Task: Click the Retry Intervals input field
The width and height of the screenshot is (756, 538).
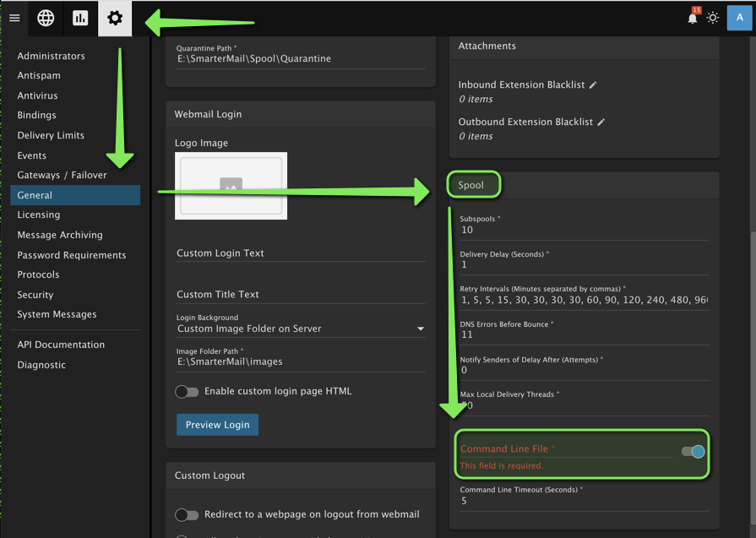Action: tap(583, 300)
